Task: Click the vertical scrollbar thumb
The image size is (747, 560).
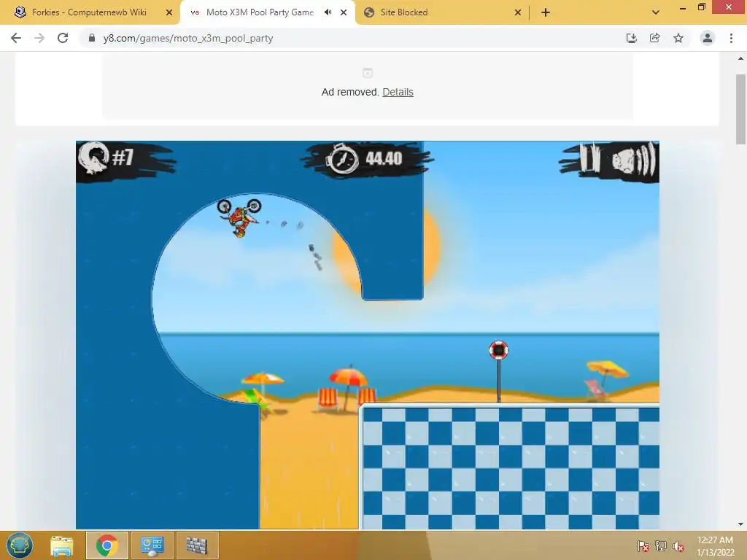Action: 740,109
